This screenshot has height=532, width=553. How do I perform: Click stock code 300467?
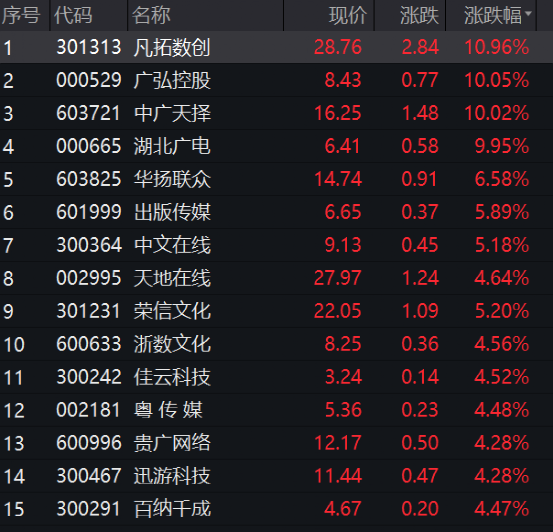click(89, 476)
